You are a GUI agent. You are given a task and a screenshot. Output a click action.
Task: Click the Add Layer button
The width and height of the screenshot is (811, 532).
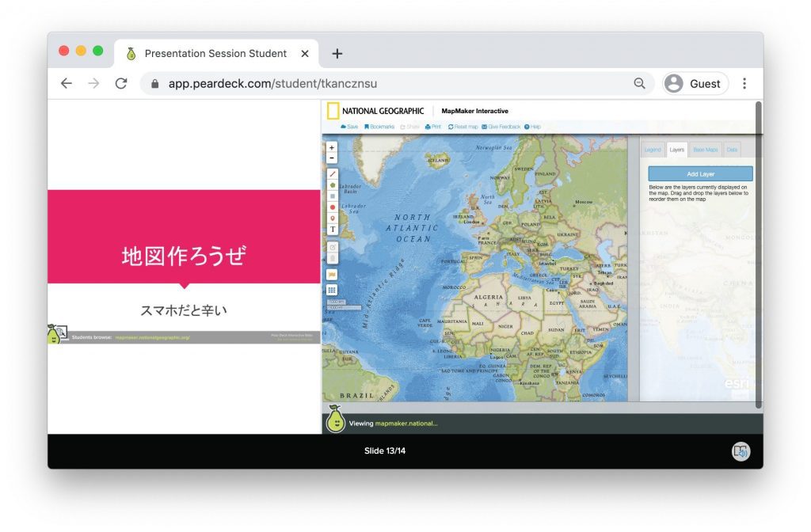[700, 173]
